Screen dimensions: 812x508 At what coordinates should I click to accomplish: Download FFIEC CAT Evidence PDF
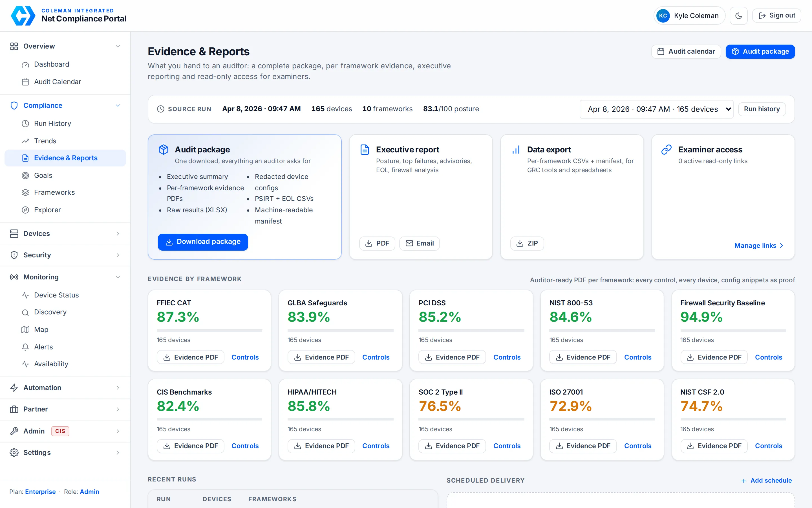(x=190, y=357)
